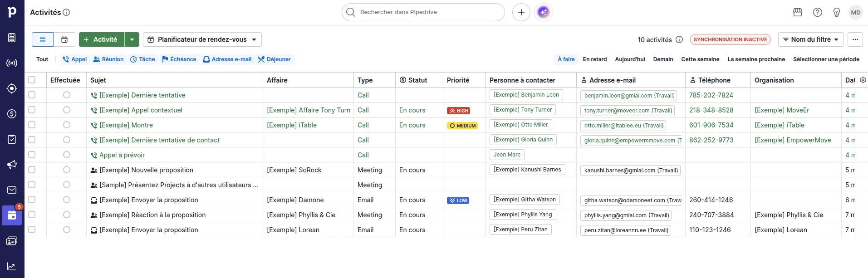868x278 pixels.
Task: Open the three-dot more options button
Action: pyautogui.click(x=855, y=39)
